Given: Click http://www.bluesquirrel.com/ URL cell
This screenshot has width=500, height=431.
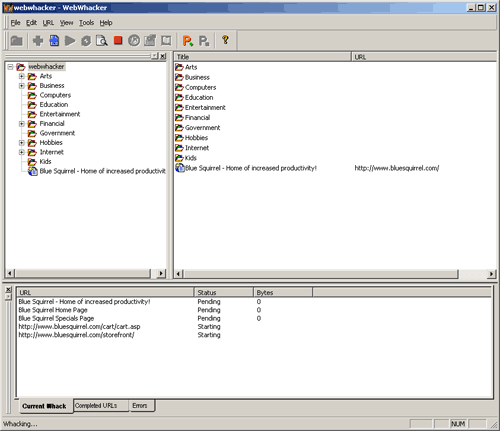Looking at the screenshot, I should 397,168.
